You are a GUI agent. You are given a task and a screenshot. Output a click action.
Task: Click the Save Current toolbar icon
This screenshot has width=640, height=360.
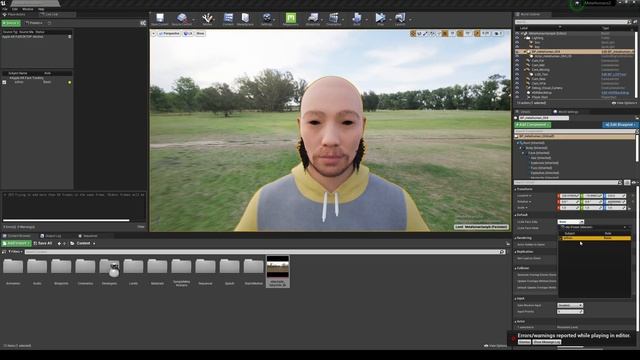(160, 19)
